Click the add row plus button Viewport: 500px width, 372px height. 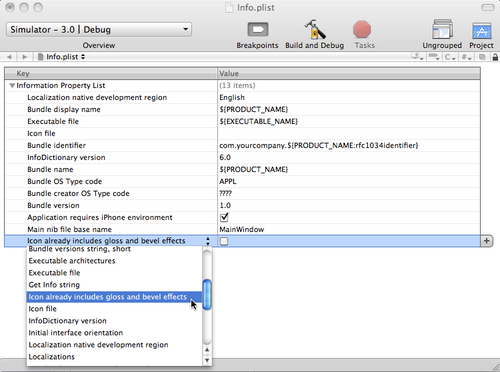[487, 241]
